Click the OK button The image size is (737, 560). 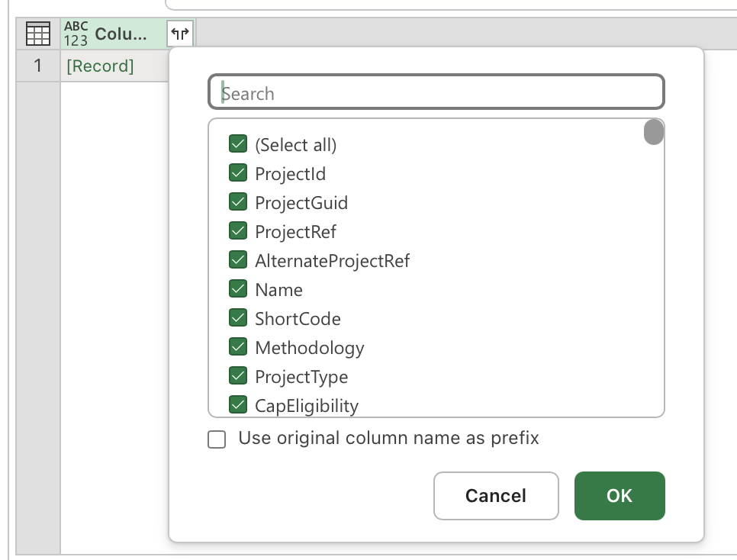pos(620,496)
